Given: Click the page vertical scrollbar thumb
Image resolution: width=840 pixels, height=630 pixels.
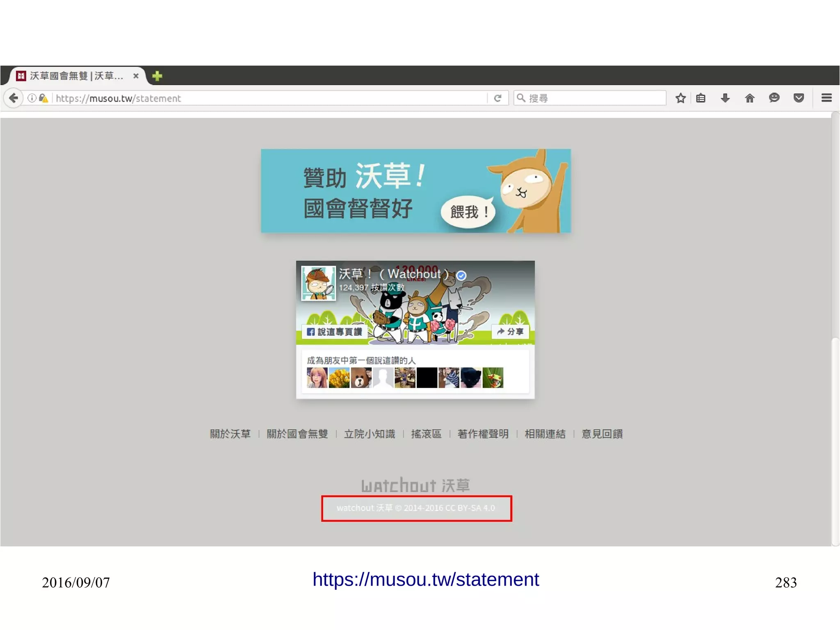Looking at the screenshot, I should click(835, 441).
